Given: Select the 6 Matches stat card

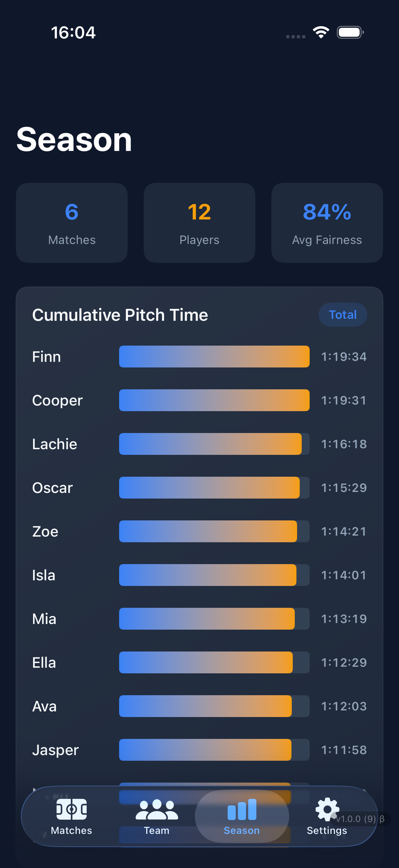Looking at the screenshot, I should (72, 223).
